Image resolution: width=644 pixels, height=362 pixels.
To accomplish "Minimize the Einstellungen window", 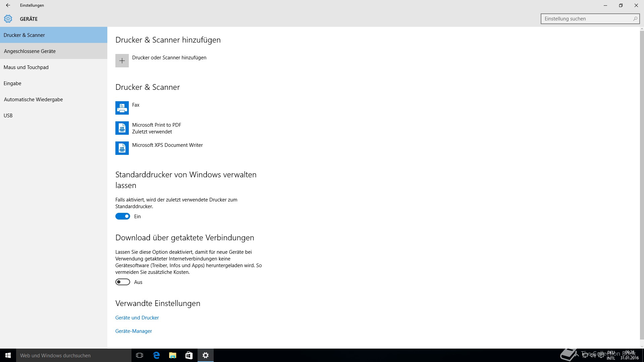I will (605, 5).
